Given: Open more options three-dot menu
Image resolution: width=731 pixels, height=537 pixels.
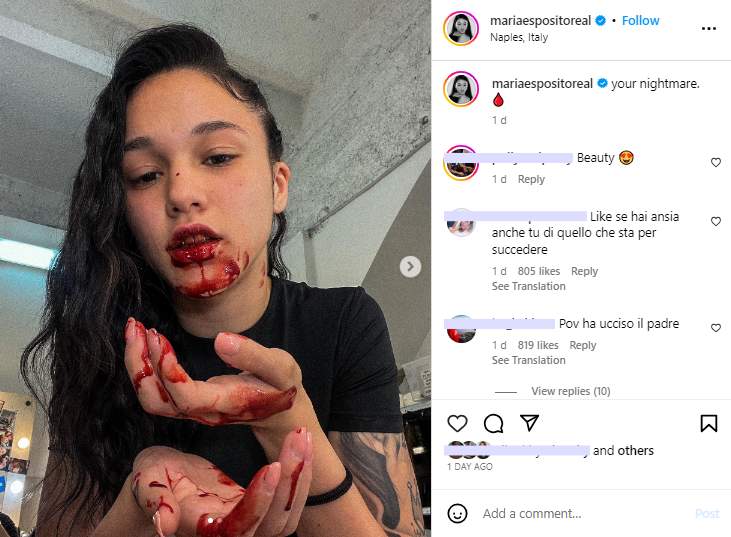Looking at the screenshot, I should click(708, 29).
